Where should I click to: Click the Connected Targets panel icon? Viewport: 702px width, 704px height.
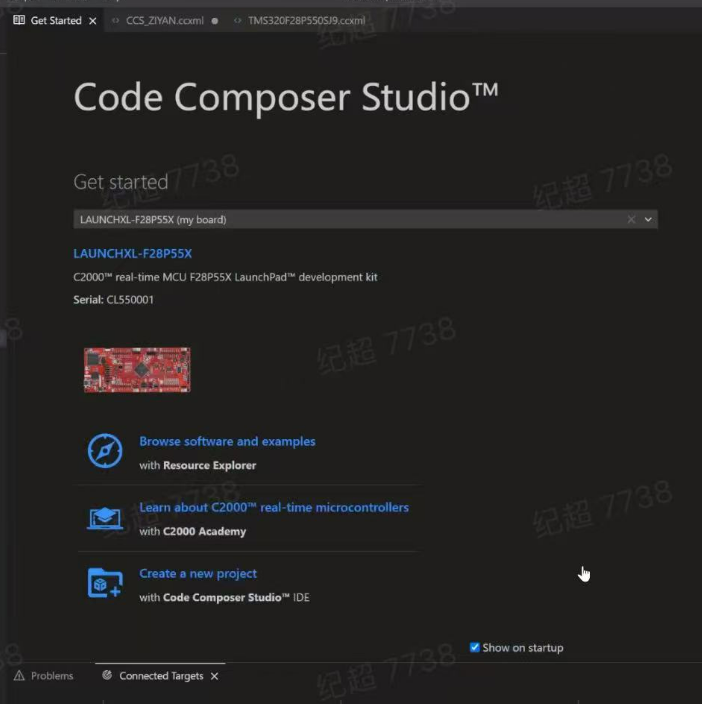(107, 675)
